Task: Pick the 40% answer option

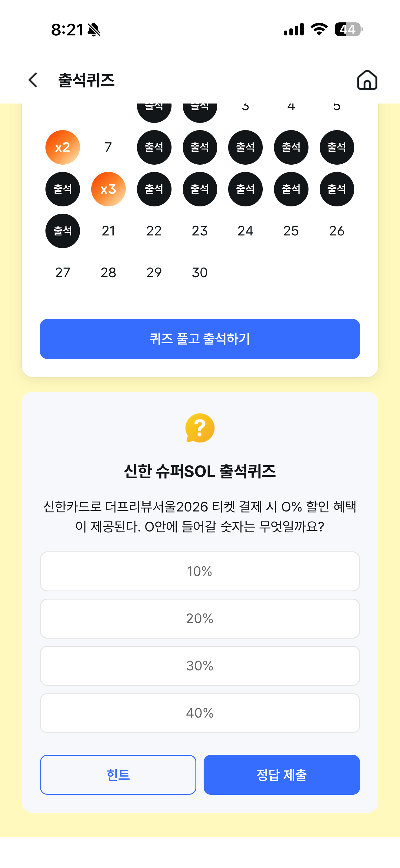Action: pos(200,713)
